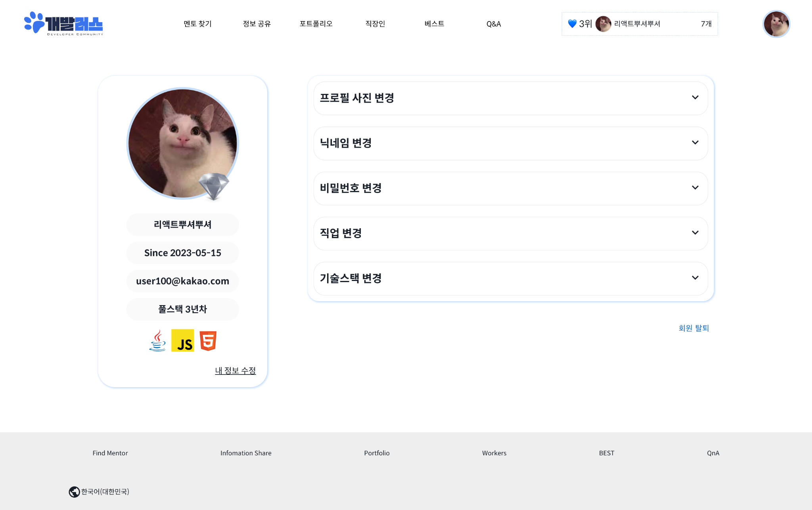Click the 회원 탈퇴 link
Viewport: 812px width, 510px height.
(693, 328)
